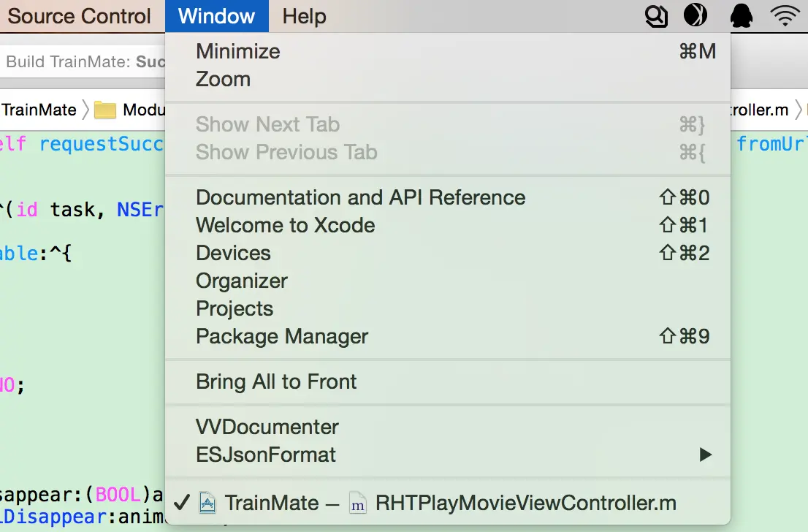Choose Bring All to Front

[276, 381]
